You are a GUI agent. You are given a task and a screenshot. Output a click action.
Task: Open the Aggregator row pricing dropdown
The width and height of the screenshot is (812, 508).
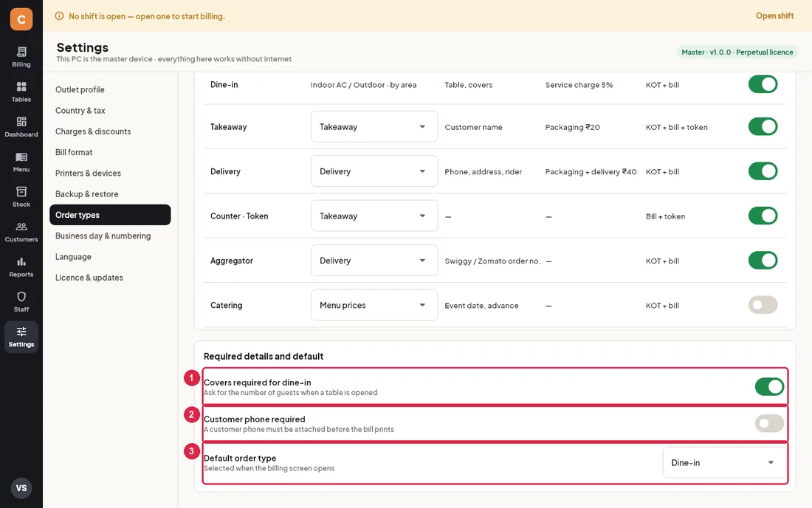(374, 261)
